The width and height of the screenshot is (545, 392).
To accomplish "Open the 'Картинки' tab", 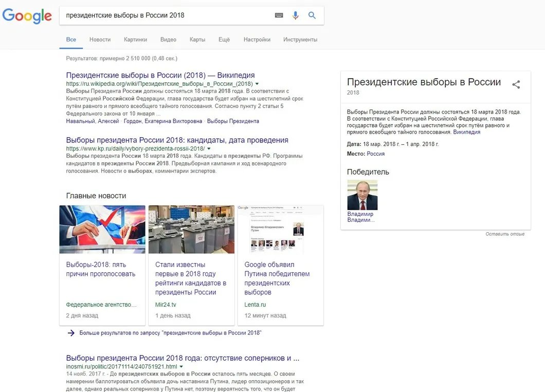I will (x=135, y=40).
